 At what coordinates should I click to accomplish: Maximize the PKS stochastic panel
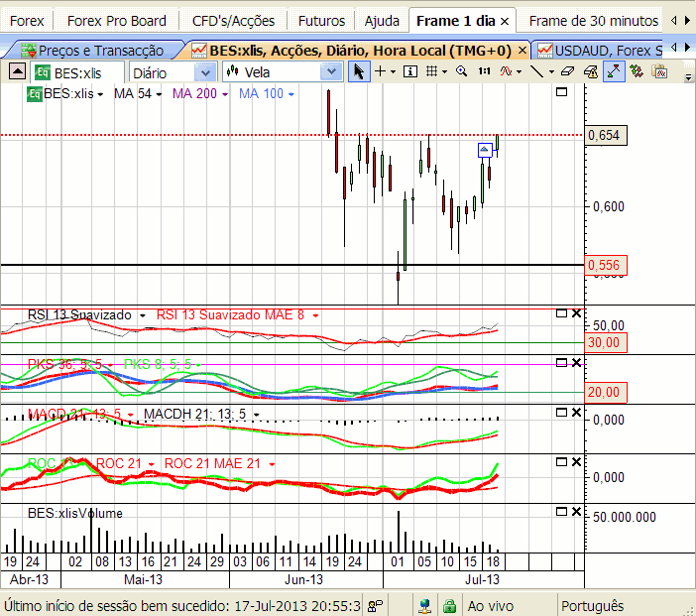[561, 363]
